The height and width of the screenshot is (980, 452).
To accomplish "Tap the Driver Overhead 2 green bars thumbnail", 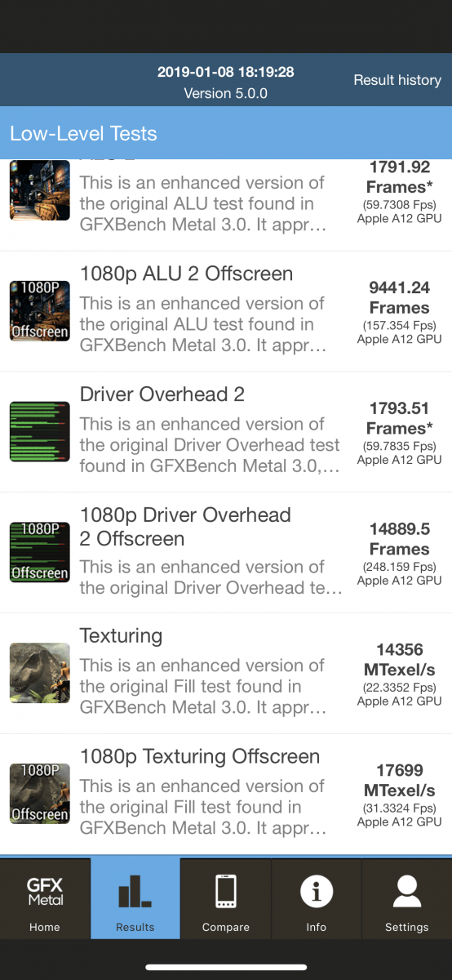I will tap(40, 431).
